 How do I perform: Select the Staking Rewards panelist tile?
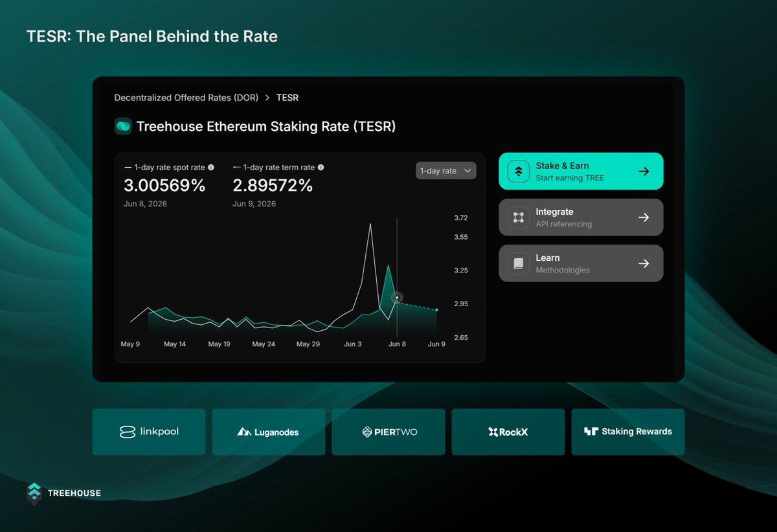point(628,432)
